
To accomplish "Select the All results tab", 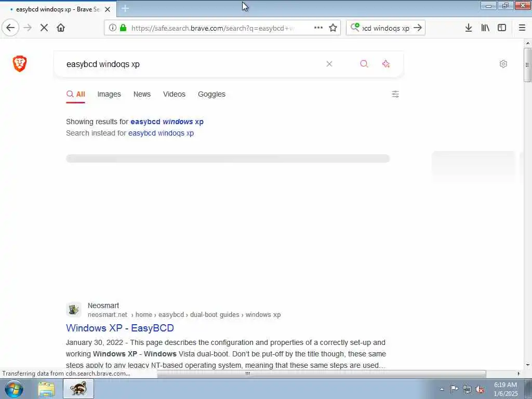I will (76, 94).
